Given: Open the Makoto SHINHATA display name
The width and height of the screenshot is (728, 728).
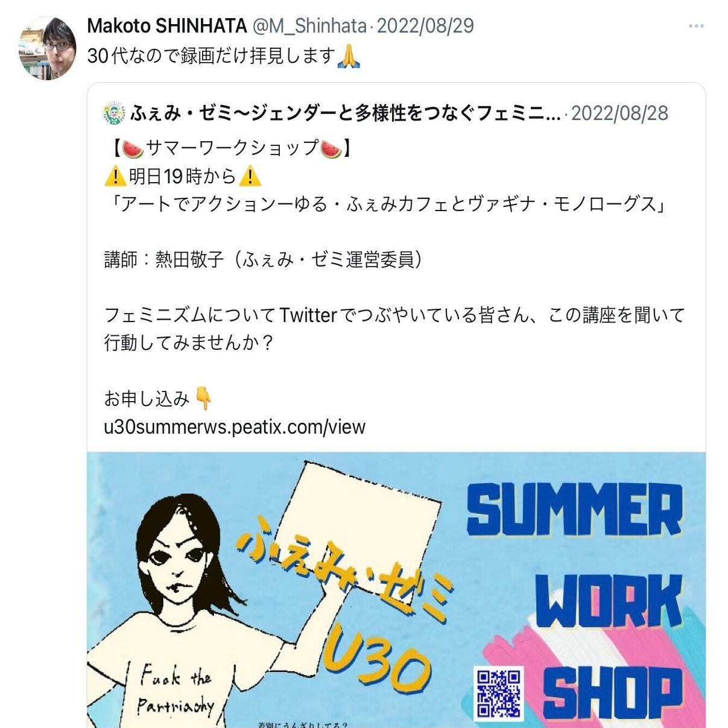Looking at the screenshot, I should coord(167,26).
